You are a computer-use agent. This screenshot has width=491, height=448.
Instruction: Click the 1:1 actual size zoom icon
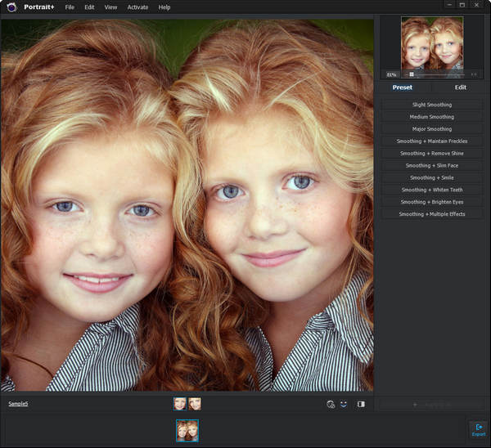(474, 74)
